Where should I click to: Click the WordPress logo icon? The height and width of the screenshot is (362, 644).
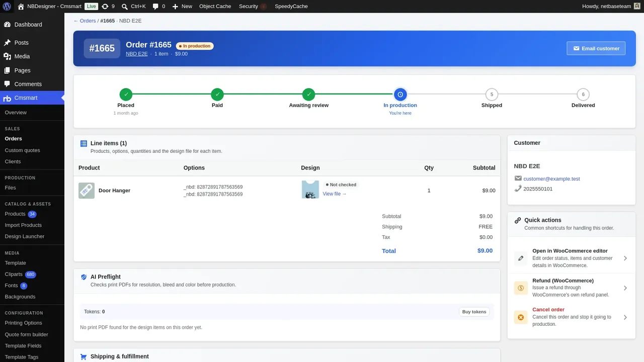point(7,6)
